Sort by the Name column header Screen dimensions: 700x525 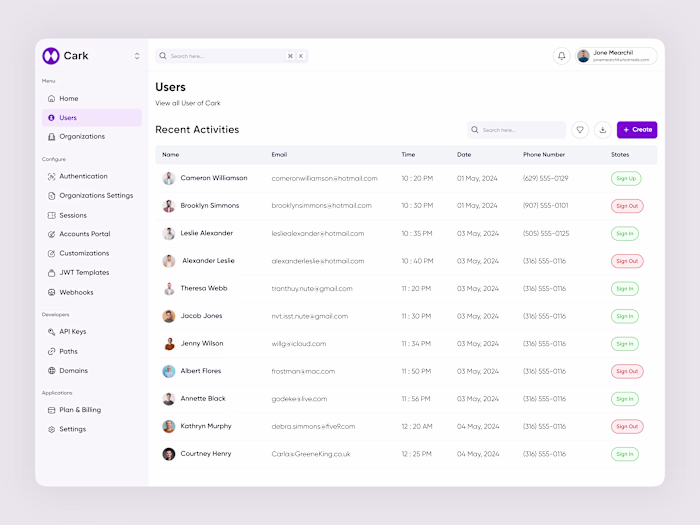171,154
